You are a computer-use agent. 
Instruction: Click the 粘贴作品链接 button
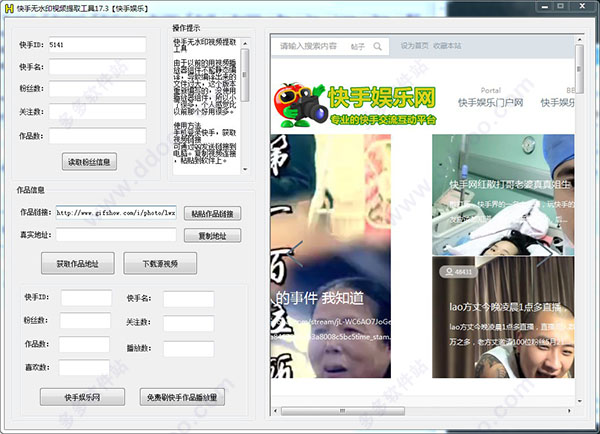point(212,214)
